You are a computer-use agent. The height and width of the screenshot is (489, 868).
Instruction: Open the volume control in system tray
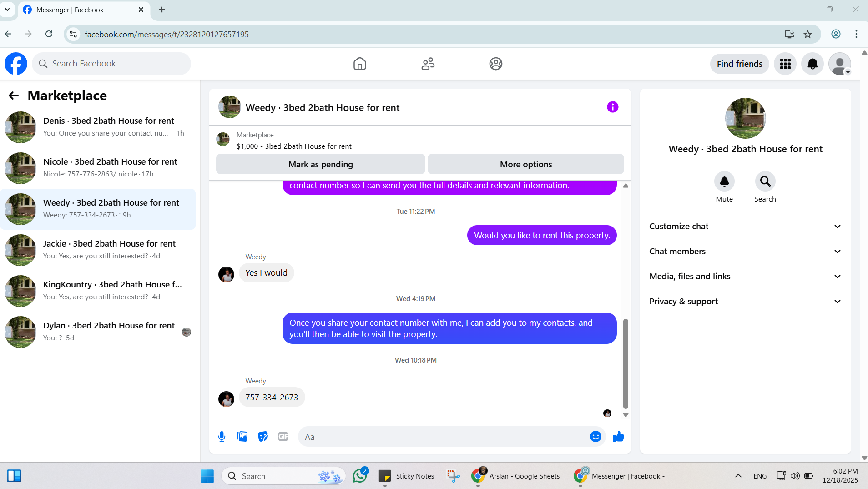pyautogui.click(x=795, y=476)
